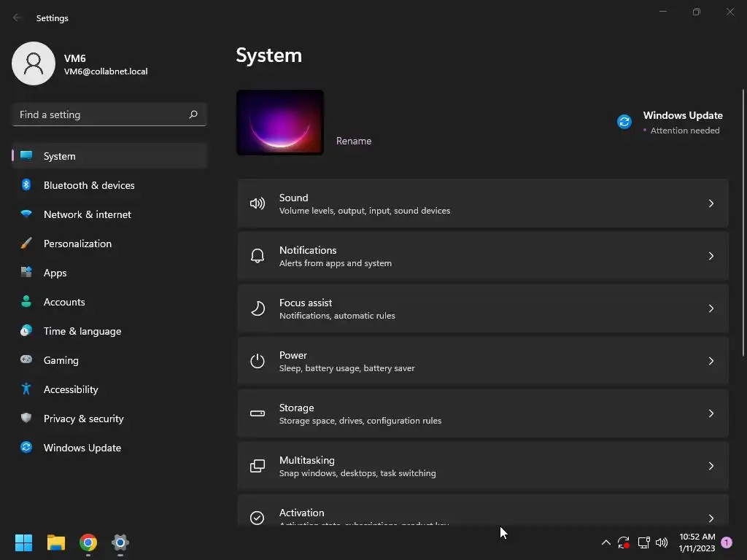747x560 pixels.
Task: Expand Notifications via its chevron
Action: 711,256
